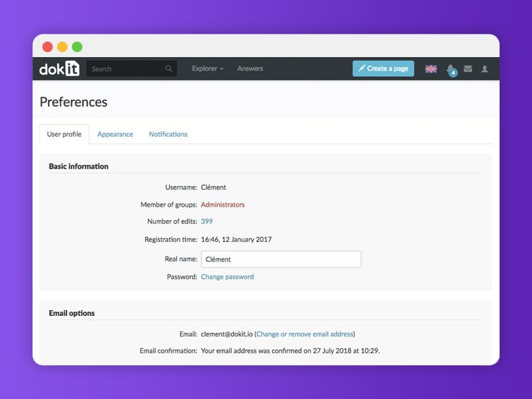Switch to the Notifications tab
Viewport: 532px width, 399px height.
click(x=168, y=134)
